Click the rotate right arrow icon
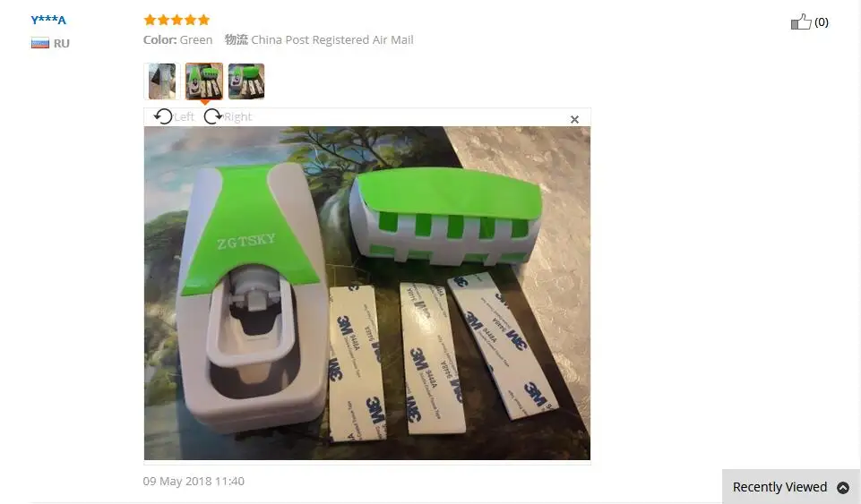 tap(212, 116)
